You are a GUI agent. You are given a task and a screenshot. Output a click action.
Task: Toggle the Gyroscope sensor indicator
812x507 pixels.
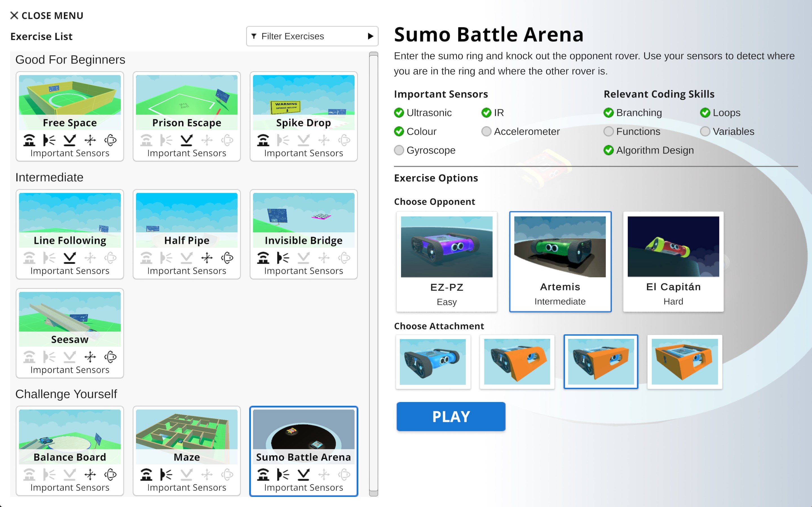coord(399,150)
